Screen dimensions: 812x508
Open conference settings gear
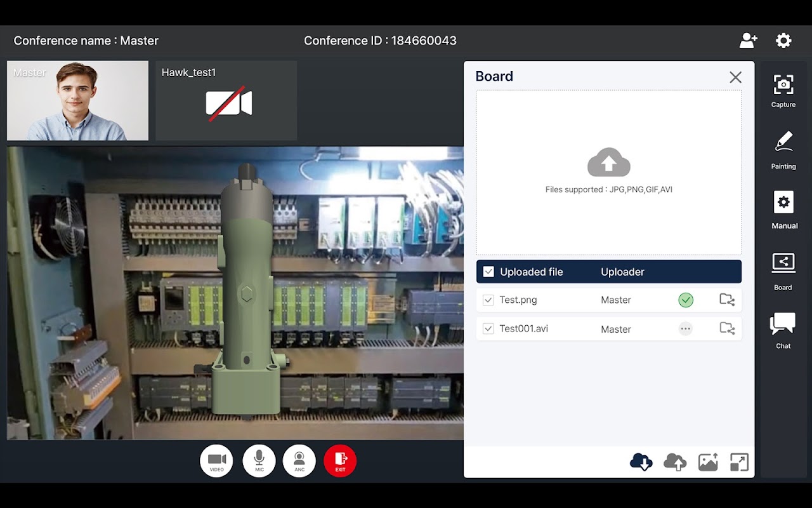click(x=783, y=41)
